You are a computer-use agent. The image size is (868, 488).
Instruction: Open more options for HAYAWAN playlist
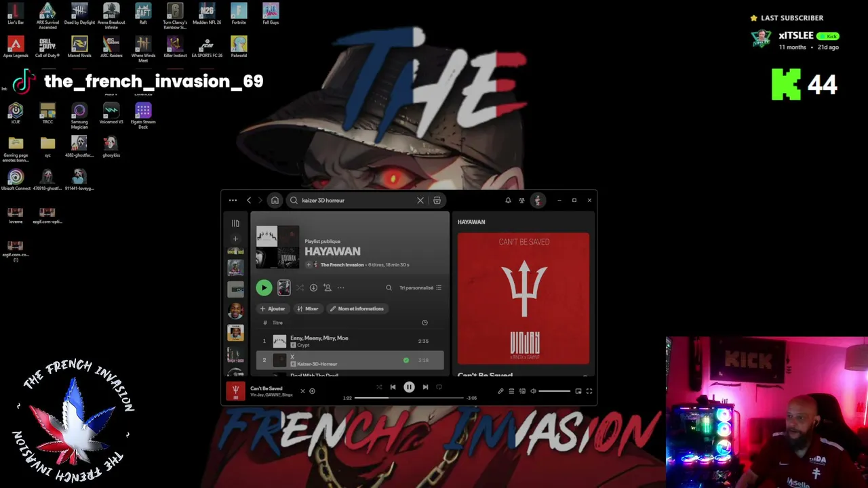coord(341,288)
